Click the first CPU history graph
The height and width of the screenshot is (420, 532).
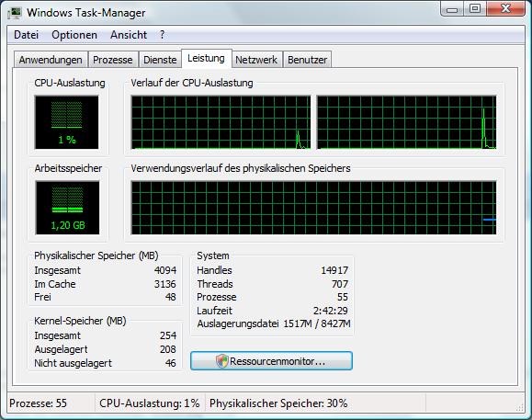pyautogui.click(x=221, y=122)
